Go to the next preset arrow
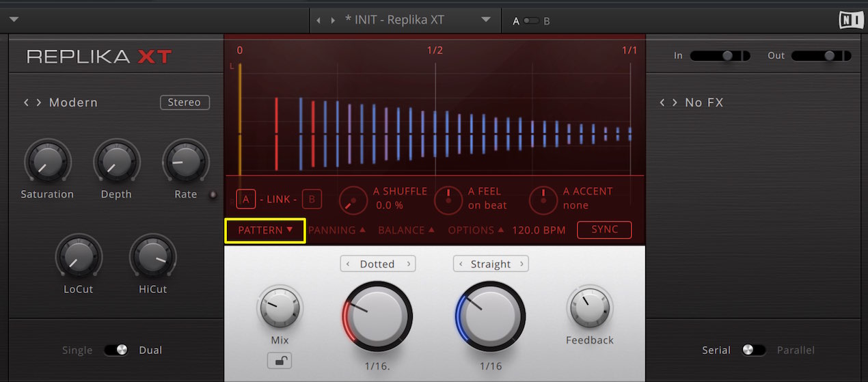868x382 pixels. point(334,21)
